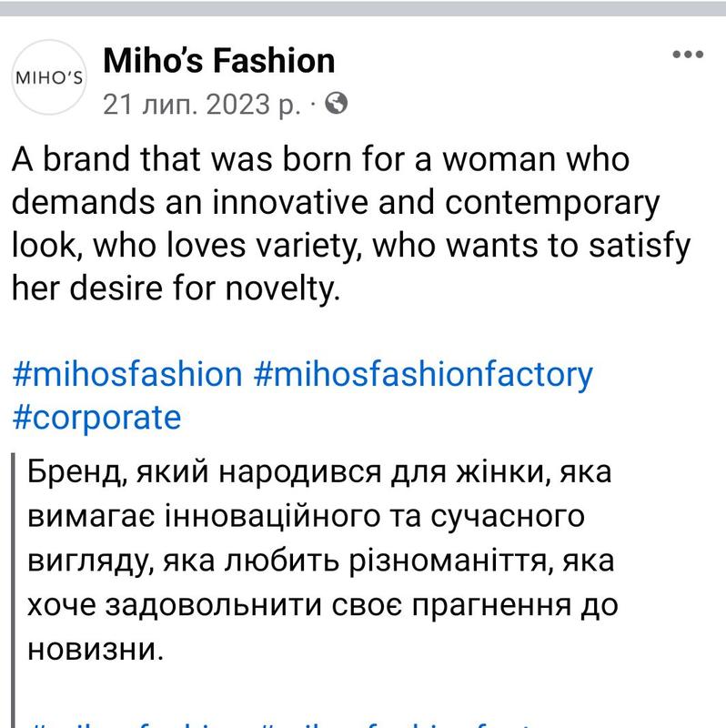Tap the MIHO'S profile avatar
Image resolution: width=726 pixels, height=728 pixels.
click(49, 77)
